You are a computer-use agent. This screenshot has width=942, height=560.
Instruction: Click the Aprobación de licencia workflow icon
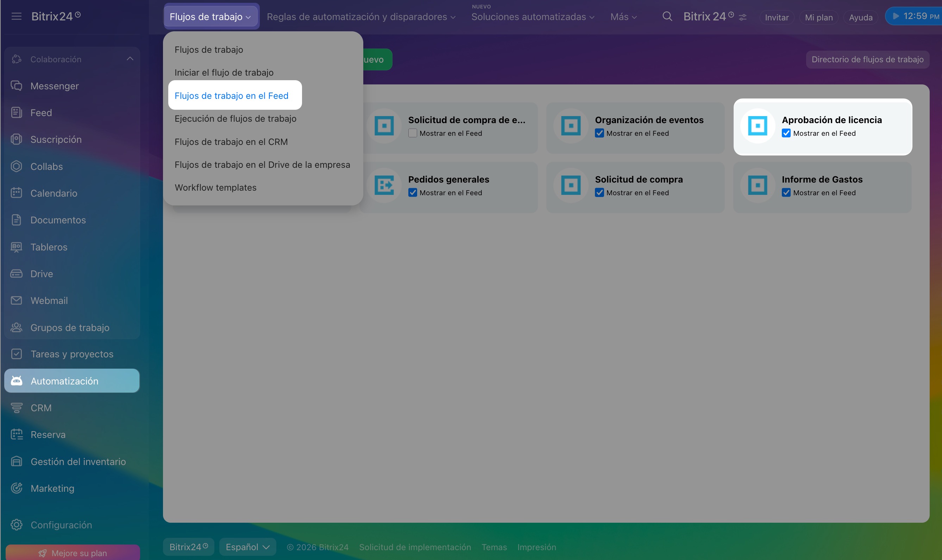[x=758, y=126]
